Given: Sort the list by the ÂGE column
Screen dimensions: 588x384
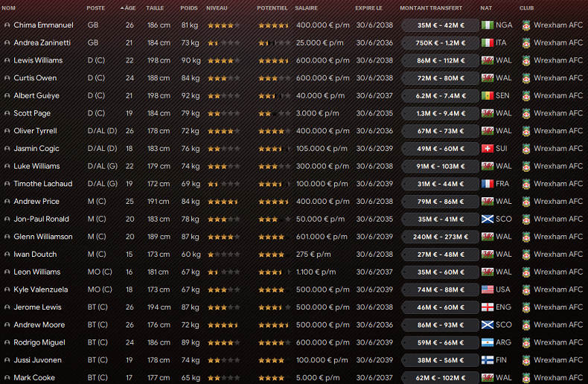Looking at the screenshot, I should pos(129,7).
